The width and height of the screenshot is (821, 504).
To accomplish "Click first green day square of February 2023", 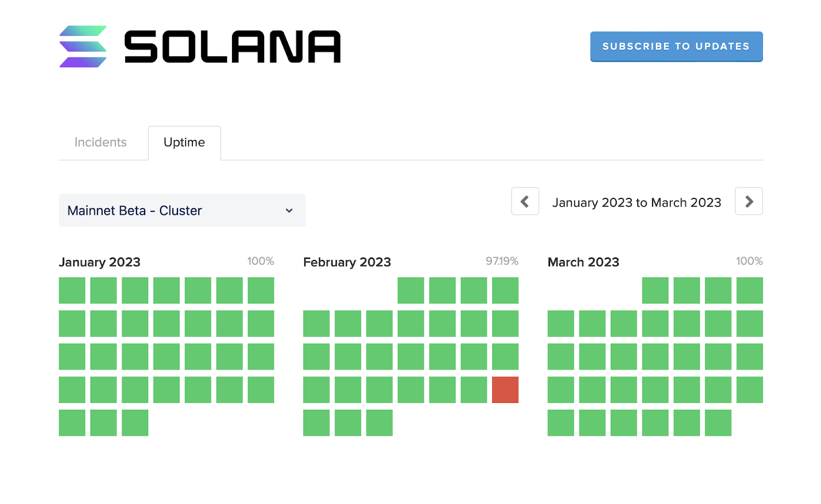I will (x=411, y=291).
